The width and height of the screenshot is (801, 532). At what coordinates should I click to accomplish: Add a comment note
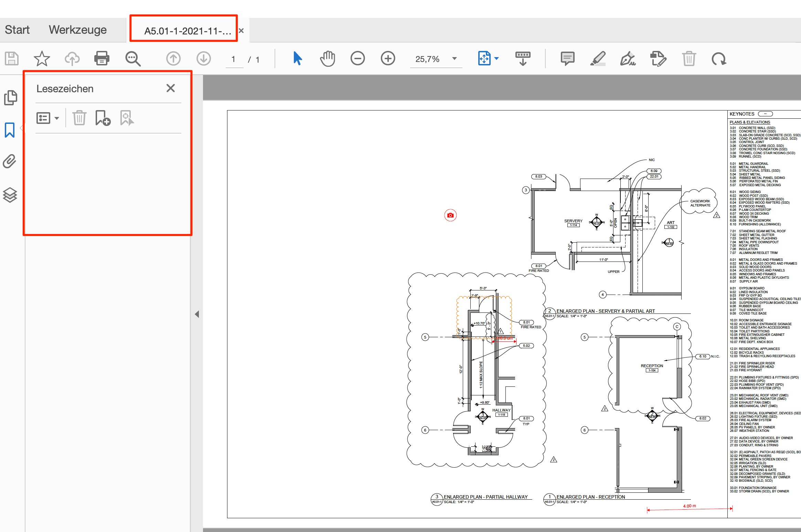pos(568,58)
